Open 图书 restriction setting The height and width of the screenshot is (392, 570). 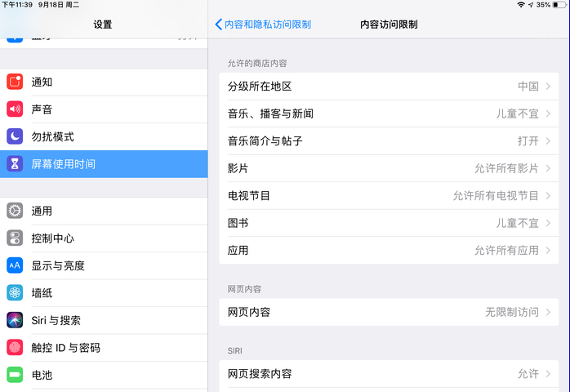point(389,223)
